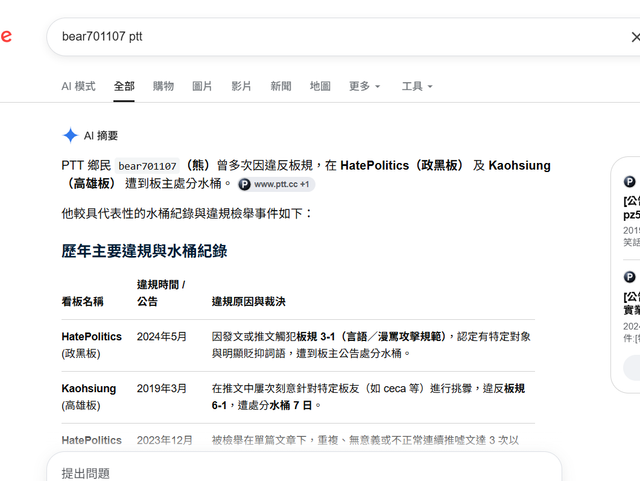Open the 新聞 results tab

pos(281,86)
